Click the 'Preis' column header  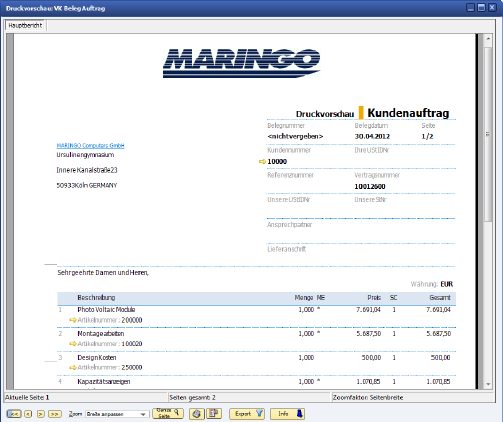374,298
